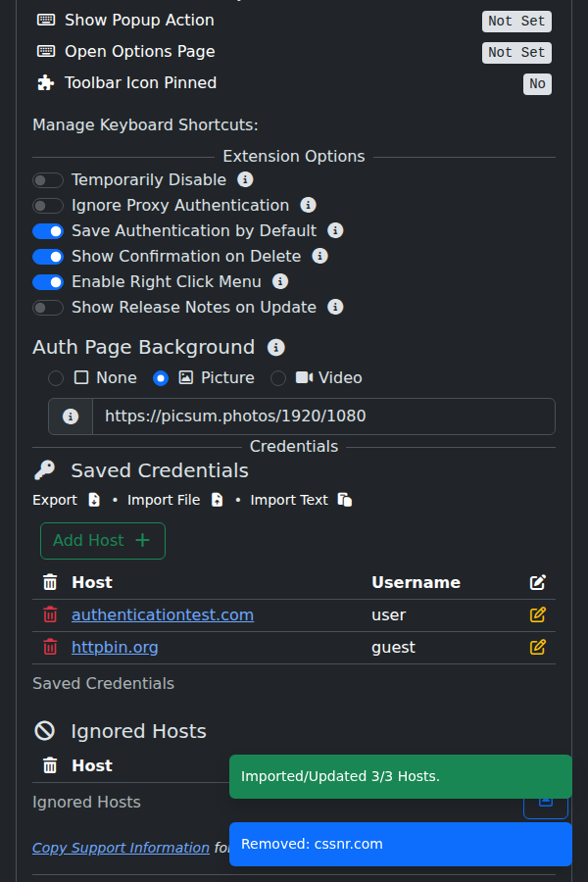Click the red trash icon for authenticationtest.com
Screen dimensions: 588x882
pos(49,614)
